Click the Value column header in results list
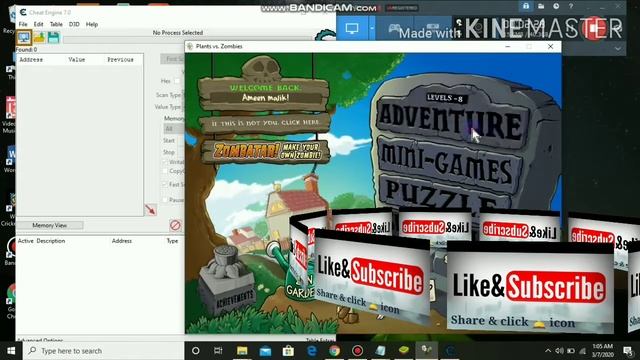The image size is (640, 360). [x=77, y=60]
